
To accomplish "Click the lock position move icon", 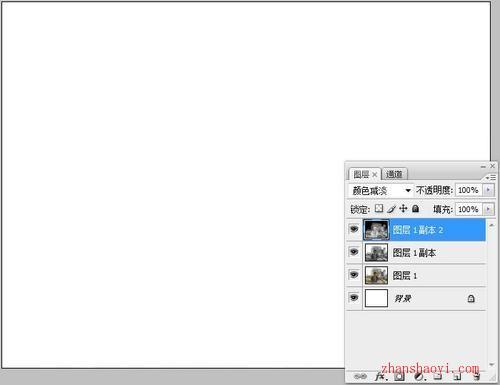I will pyautogui.click(x=403, y=209).
